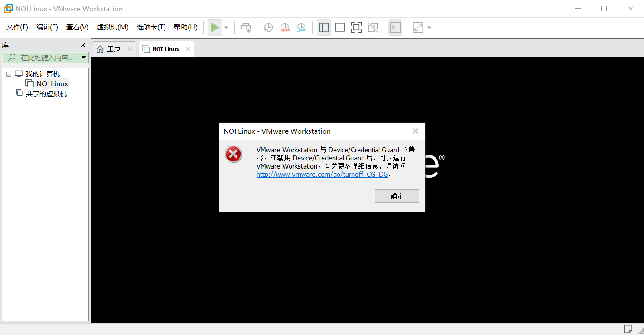Click 确定 to dismiss the error dialog

397,196
